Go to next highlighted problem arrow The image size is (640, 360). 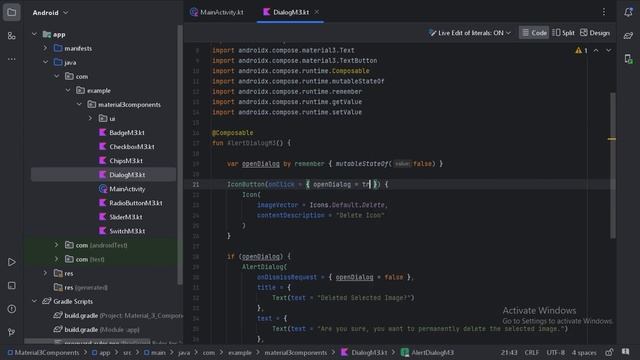[609, 51]
